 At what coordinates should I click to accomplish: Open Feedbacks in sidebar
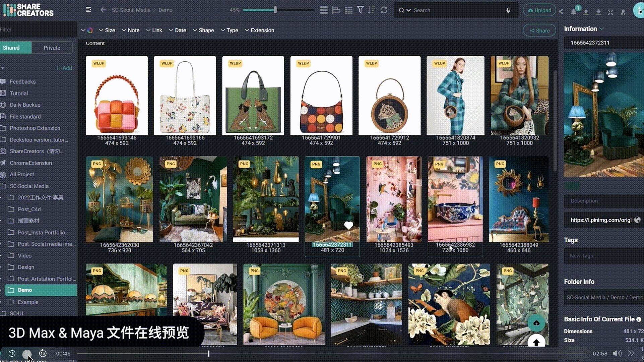(22, 81)
